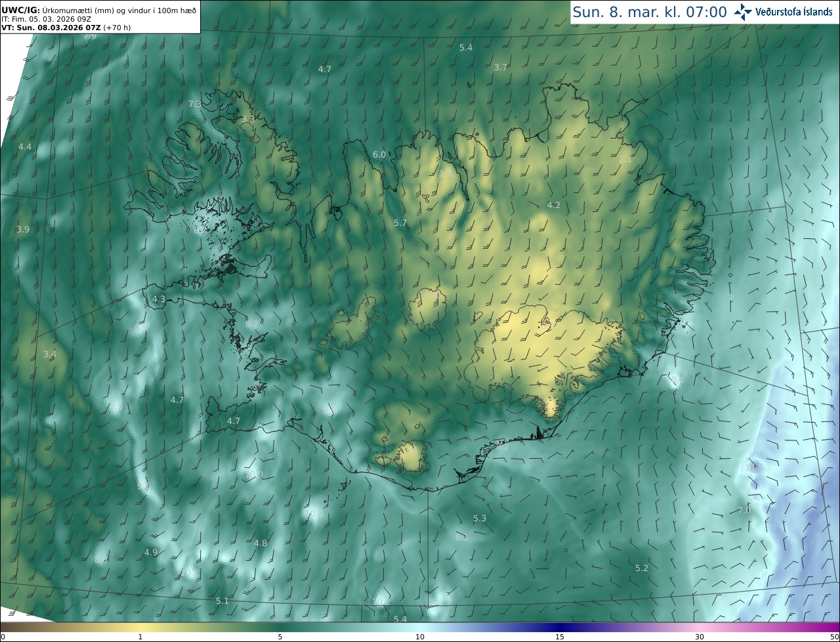Screen dimensions: 840x642
Task: Click the 8.2 value near Borgarfjörður
Action: [252, 324]
